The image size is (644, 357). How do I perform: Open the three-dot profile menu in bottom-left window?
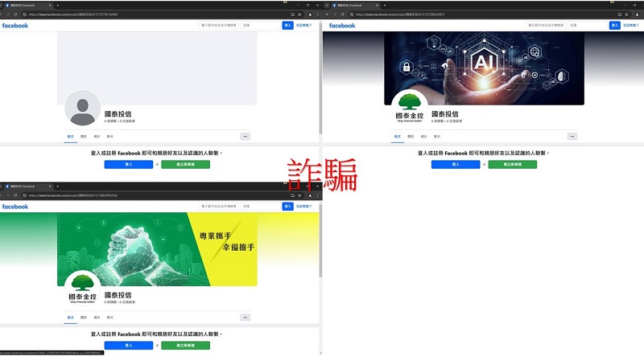coord(246,317)
